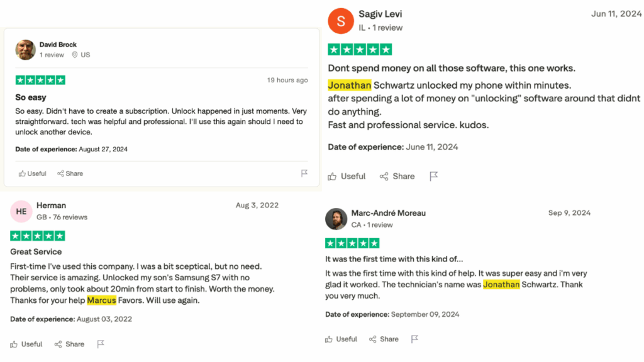Flag Marc-André Moreau's review

pos(414,339)
